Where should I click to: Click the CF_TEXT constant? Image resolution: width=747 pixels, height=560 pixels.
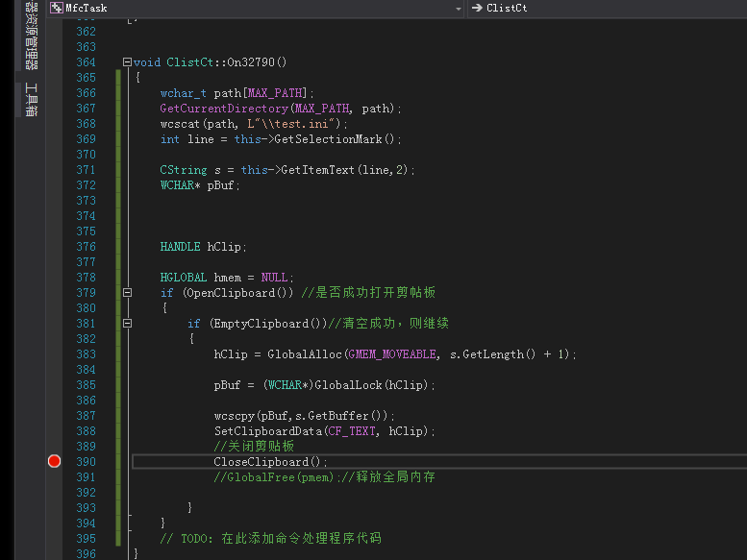[352, 431]
